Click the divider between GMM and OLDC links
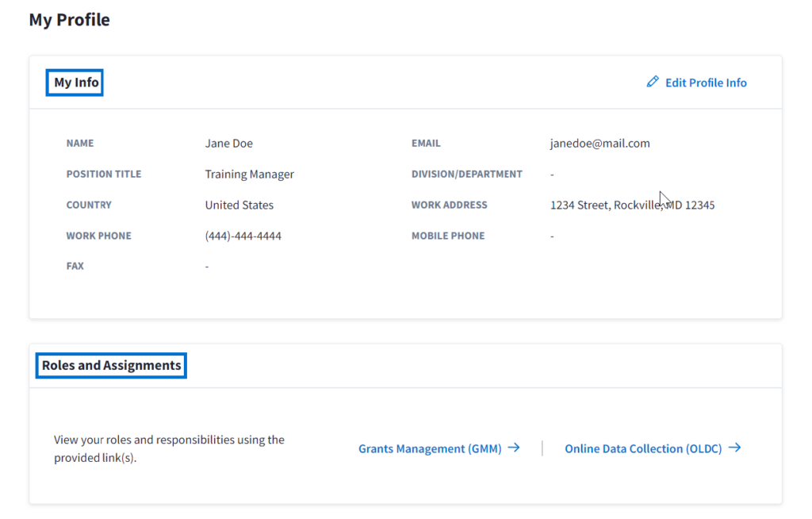The width and height of the screenshot is (812, 519). [541, 448]
